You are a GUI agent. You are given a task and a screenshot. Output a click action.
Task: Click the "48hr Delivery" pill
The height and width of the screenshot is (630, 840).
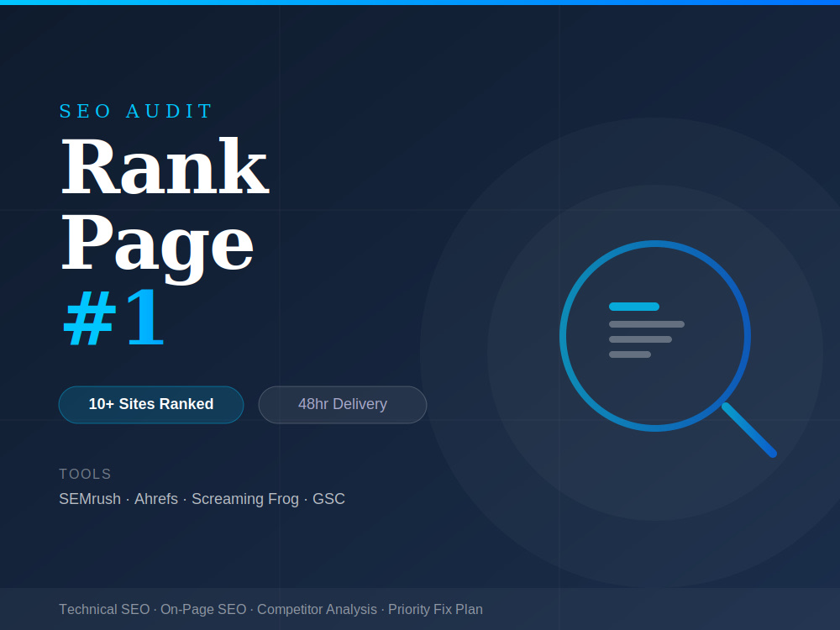click(x=343, y=405)
